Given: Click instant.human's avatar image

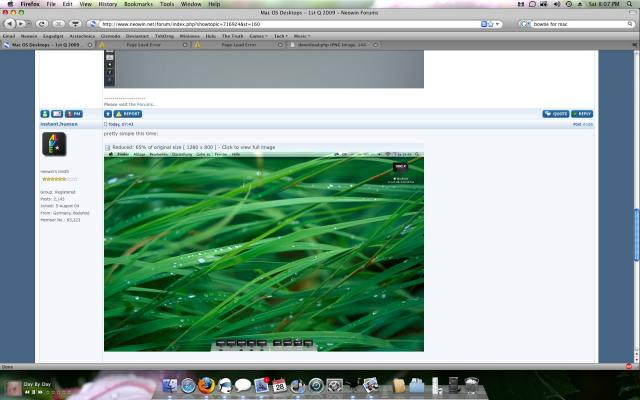Looking at the screenshot, I should (54, 144).
